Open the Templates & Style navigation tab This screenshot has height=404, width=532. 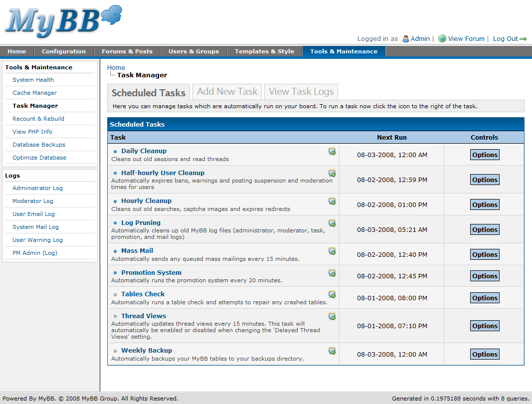[265, 51]
